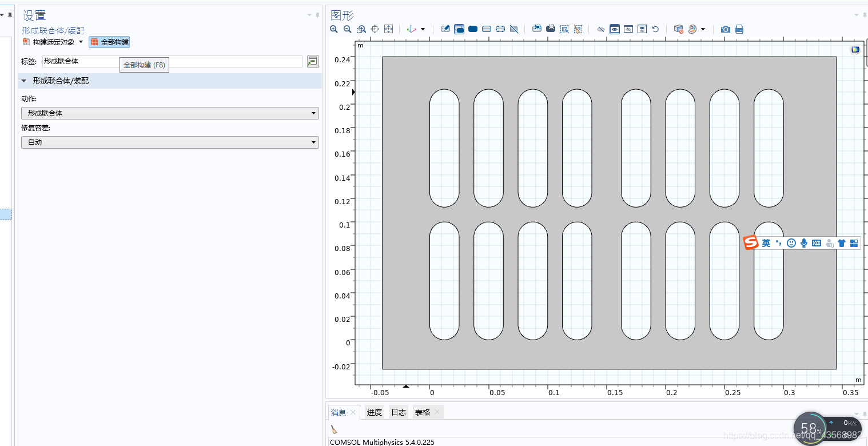Toggle the solid rounded-rectangle domain selection icon
This screenshot has width=868, height=446.
coord(473,29)
